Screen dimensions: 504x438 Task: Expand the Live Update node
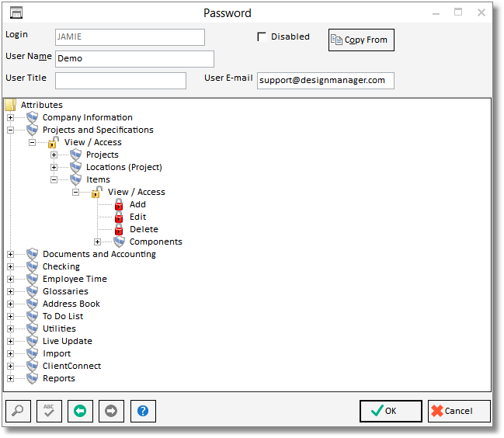[x=10, y=341]
